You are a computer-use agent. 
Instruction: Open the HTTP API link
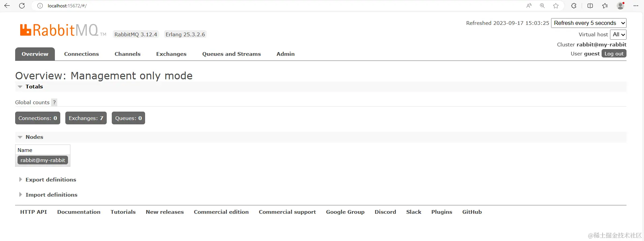pyautogui.click(x=34, y=212)
